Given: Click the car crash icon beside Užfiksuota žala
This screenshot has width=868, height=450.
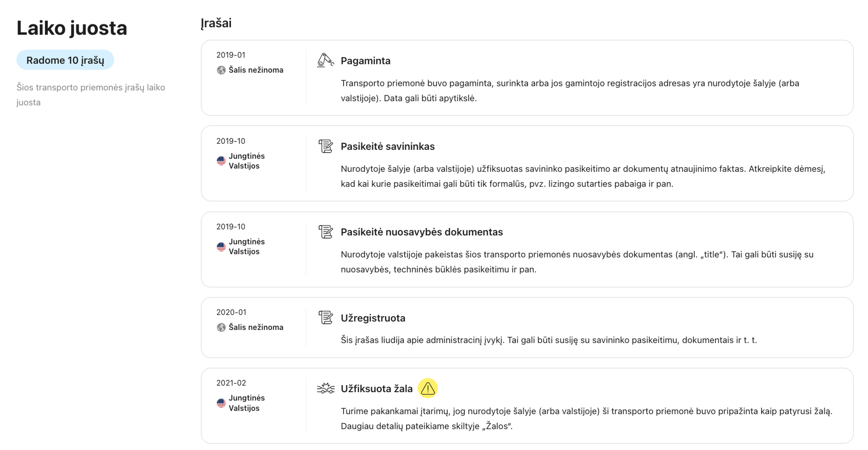Looking at the screenshot, I should point(325,388).
